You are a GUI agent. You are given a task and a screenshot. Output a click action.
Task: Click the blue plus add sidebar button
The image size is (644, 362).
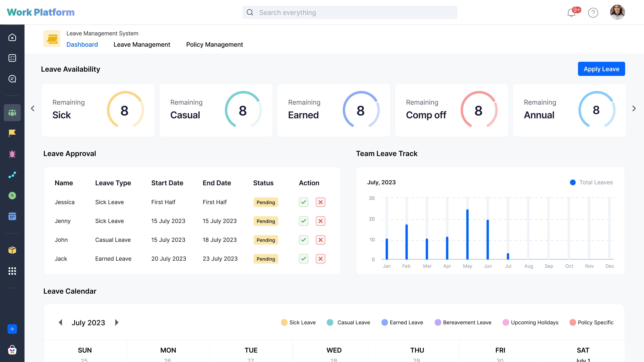pos(12,329)
